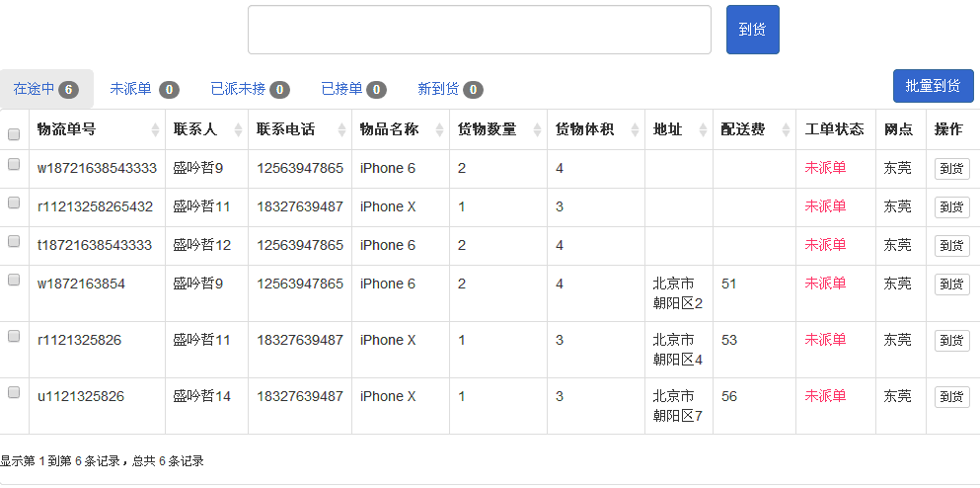Click the 批量到货 button
This screenshot has width=980, height=488.
pyautogui.click(x=934, y=86)
